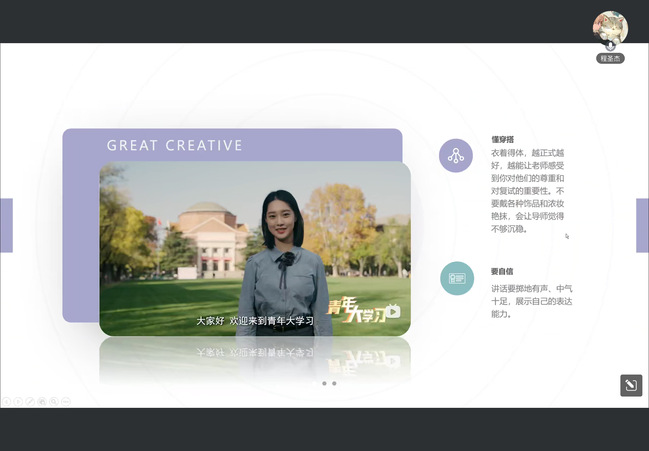Click the 懂穿搭 heading

pyautogui.click(x=503, y=139)
